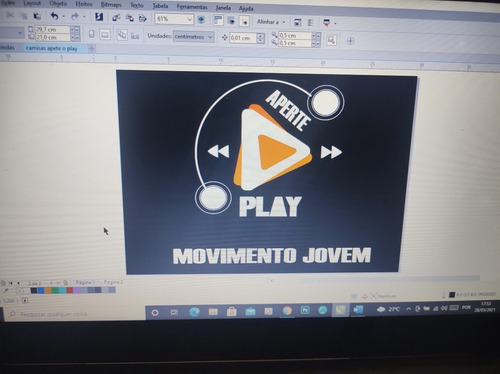The width and height of the screenshot is (500, 374).
Task: Click the treat-as-filled icon after duplicate distance
Action: point(331,40)
